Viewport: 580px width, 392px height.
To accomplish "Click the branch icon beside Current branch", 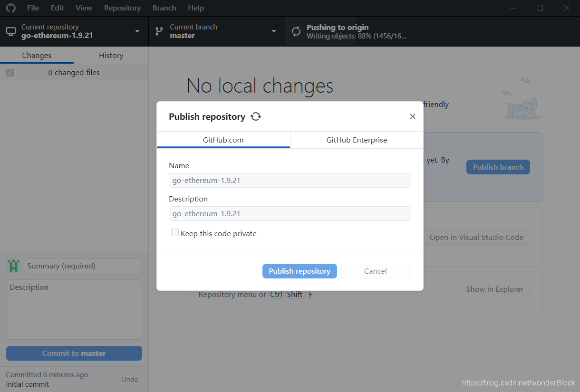I will pos(160,31).
